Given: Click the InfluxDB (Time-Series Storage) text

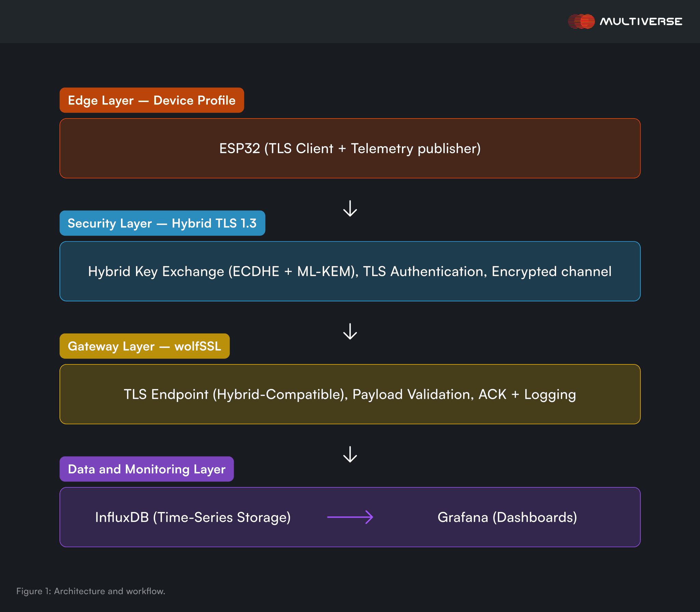Looking at the screenshot, I should (193, 517).
